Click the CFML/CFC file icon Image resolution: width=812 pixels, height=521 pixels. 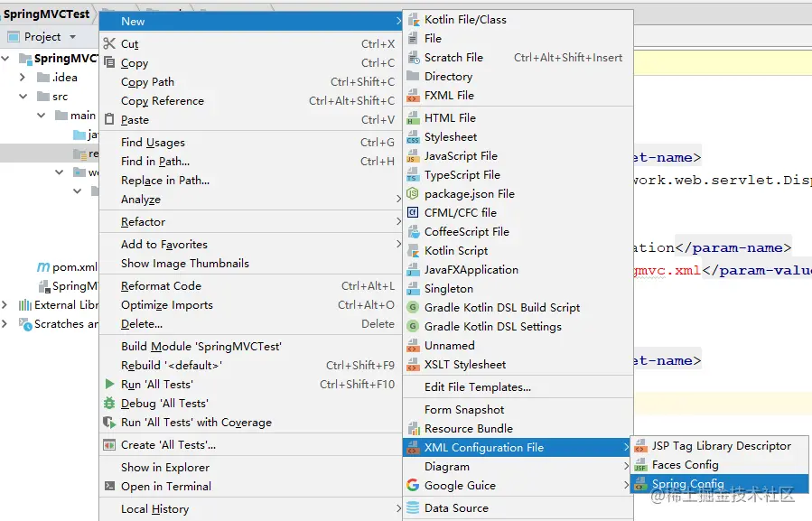point(413,213)
